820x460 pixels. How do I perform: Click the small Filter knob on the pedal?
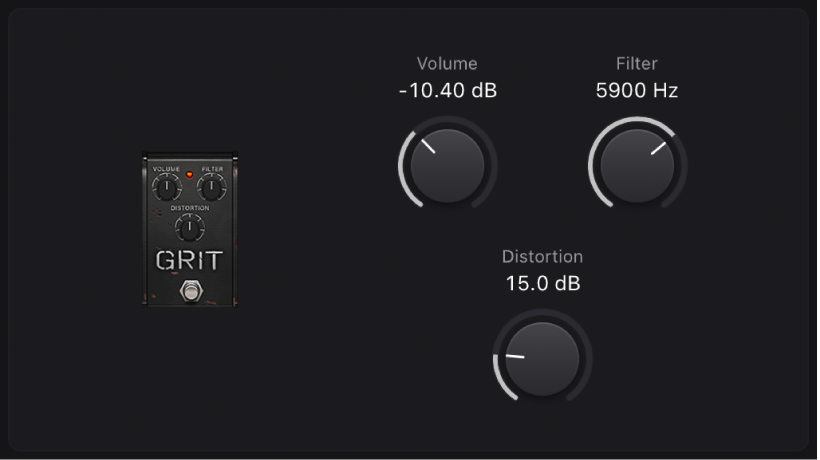212,187
